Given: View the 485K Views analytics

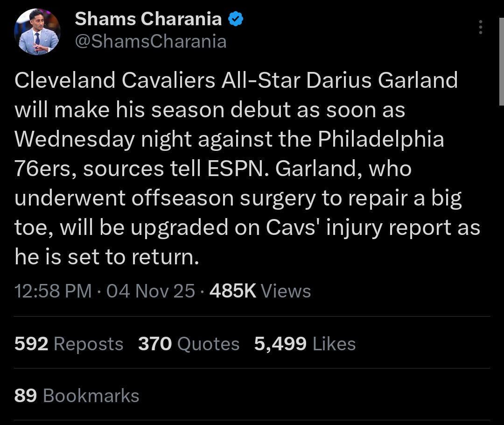Looking at the screenshot, I should 260,291.
